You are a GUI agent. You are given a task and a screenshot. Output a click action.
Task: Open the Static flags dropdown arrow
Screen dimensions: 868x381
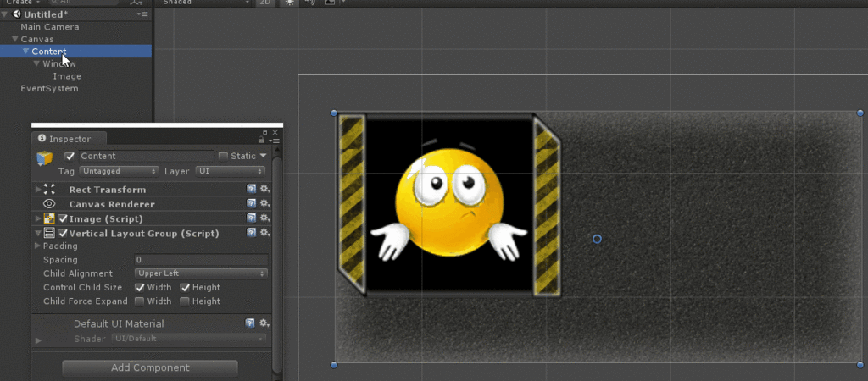coord(264,156)
